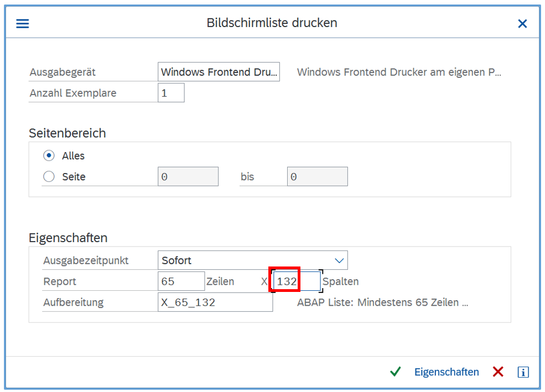Select the Seite radio button
The height and width of the screenshot is (392, 545).
pos(49,177)
